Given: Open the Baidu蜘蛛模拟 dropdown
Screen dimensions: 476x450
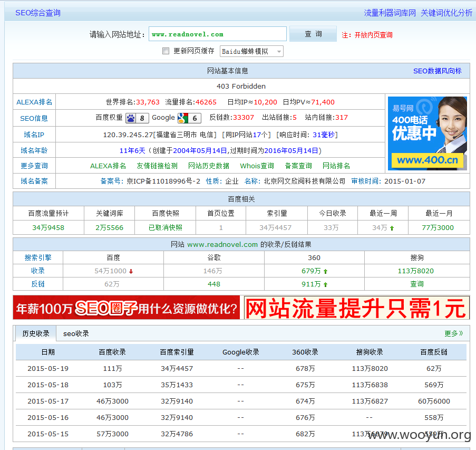Looking at the screenshot, I should tap(251, 51).
